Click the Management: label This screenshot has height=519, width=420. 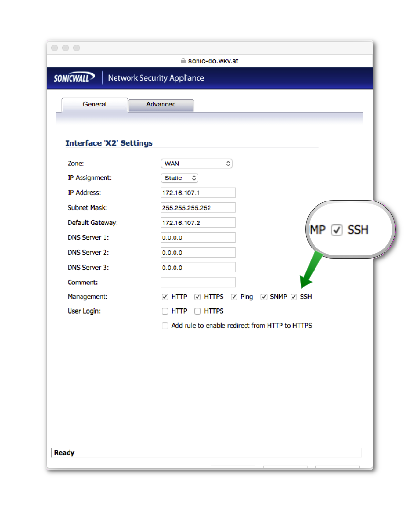pos(87,297)
